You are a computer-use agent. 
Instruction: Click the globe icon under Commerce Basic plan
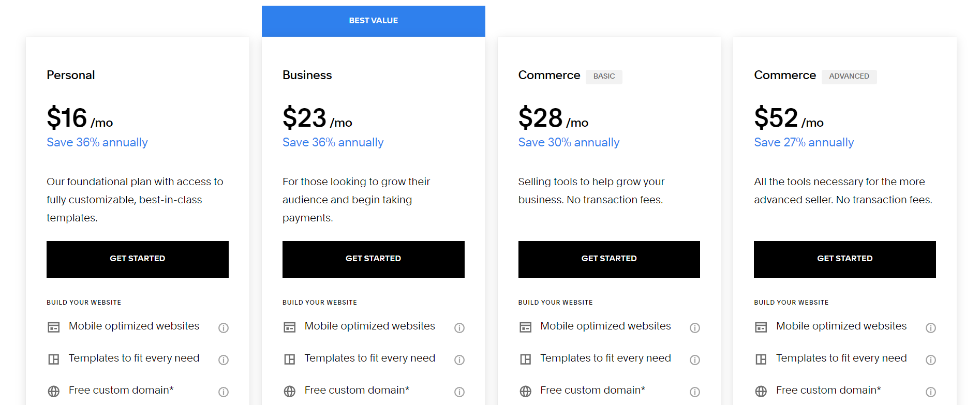click(525, 391)
